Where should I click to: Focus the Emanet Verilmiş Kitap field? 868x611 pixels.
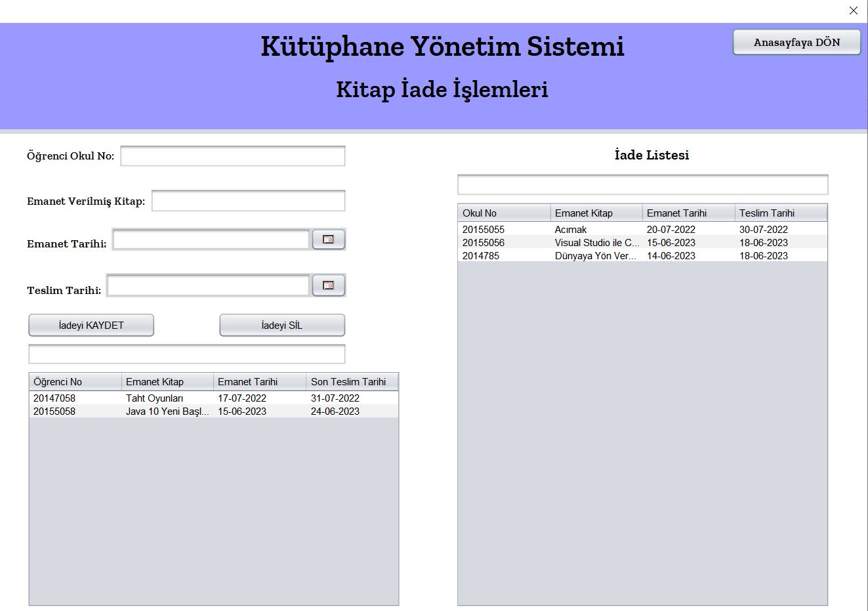pos(249,201)
